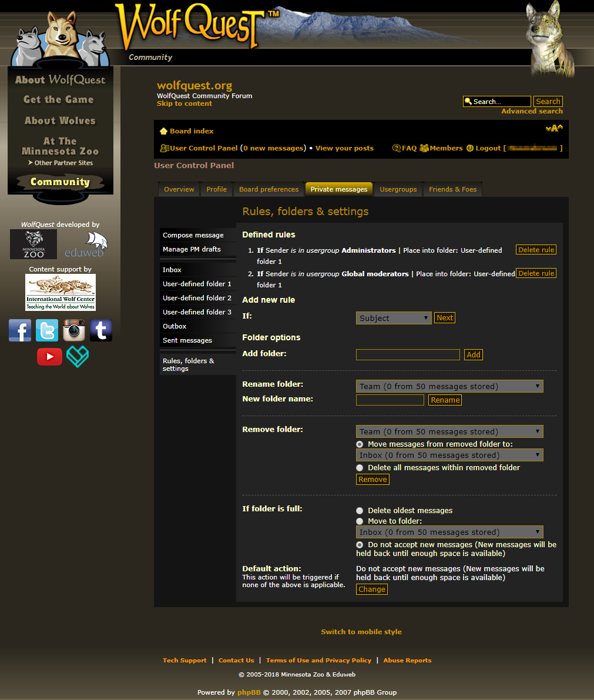Open User-defined folder 1
Image resolution: width=594 pixels, height=700 pixels.
click(x=197, y=284)
